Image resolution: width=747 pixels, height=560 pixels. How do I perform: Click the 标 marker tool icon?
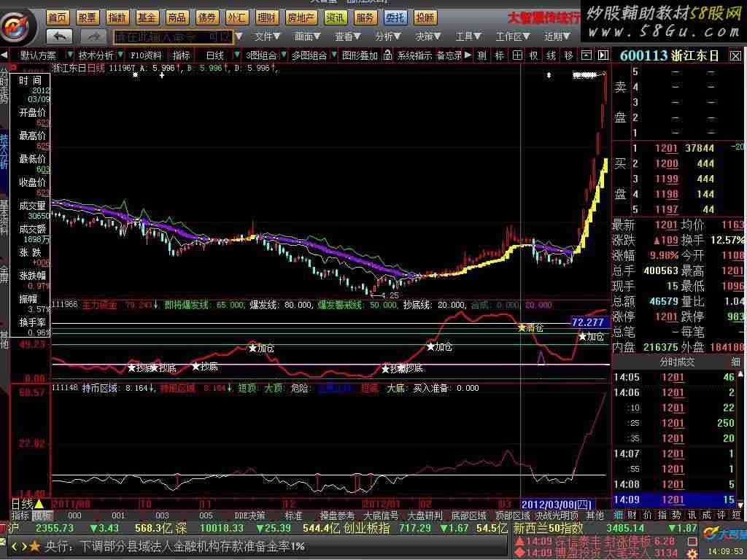pyautogui.click(x=500, y=55)
